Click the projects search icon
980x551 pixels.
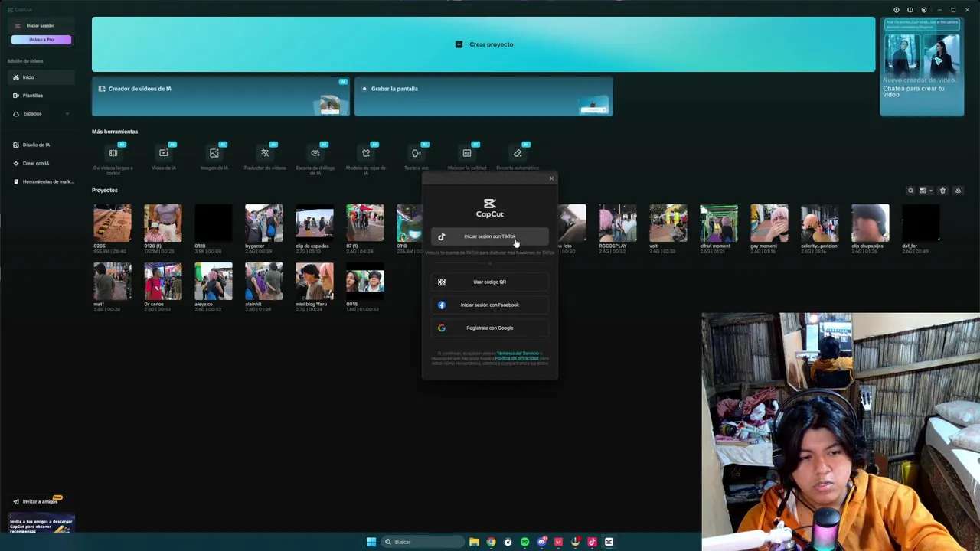(910, 191)
